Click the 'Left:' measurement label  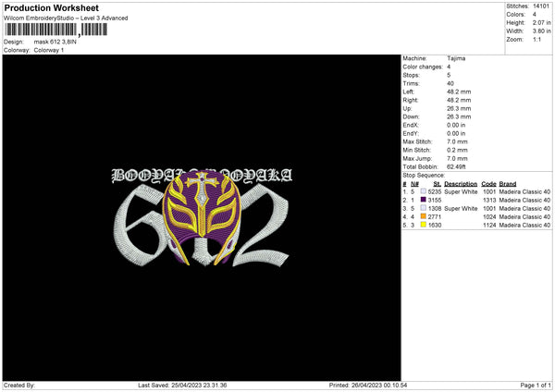coord(408,92)
